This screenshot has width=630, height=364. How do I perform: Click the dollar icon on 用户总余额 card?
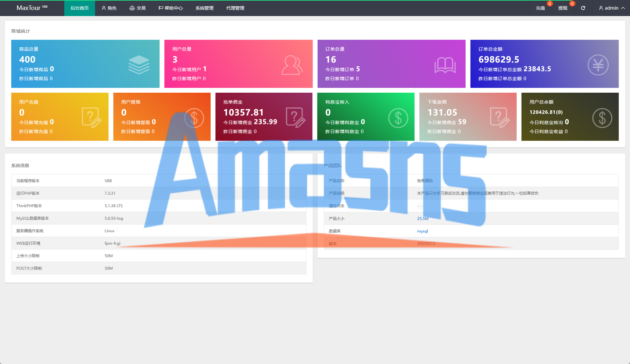pyautogui.click(x=602, y=118)
